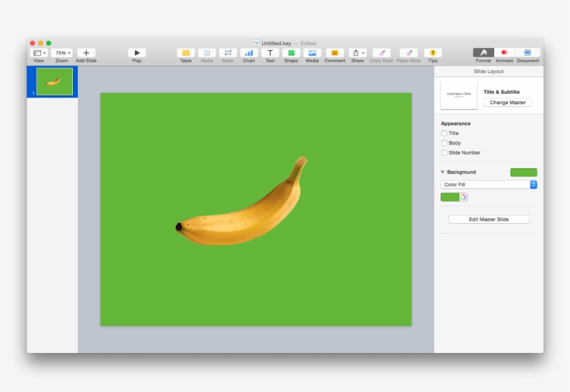Collapse the Background section triangle
Screen dimensions: 570x392
pyautogui.click(x=443, y=172)
